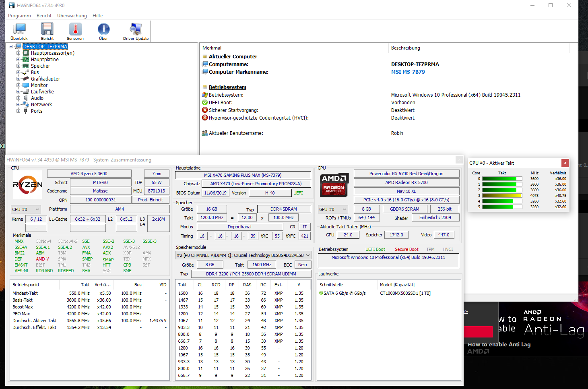Click the Durchsch. Aktiver Takt row

click(x=89, y=321)
